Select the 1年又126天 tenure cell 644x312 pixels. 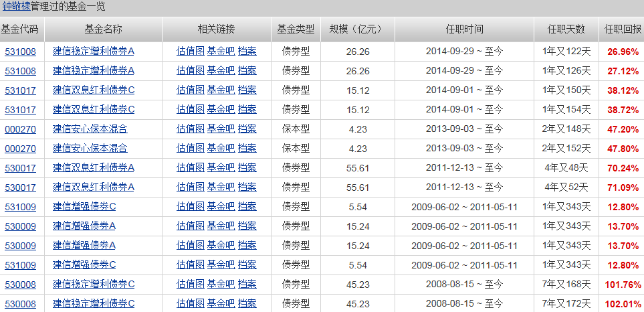coord(566,71)
